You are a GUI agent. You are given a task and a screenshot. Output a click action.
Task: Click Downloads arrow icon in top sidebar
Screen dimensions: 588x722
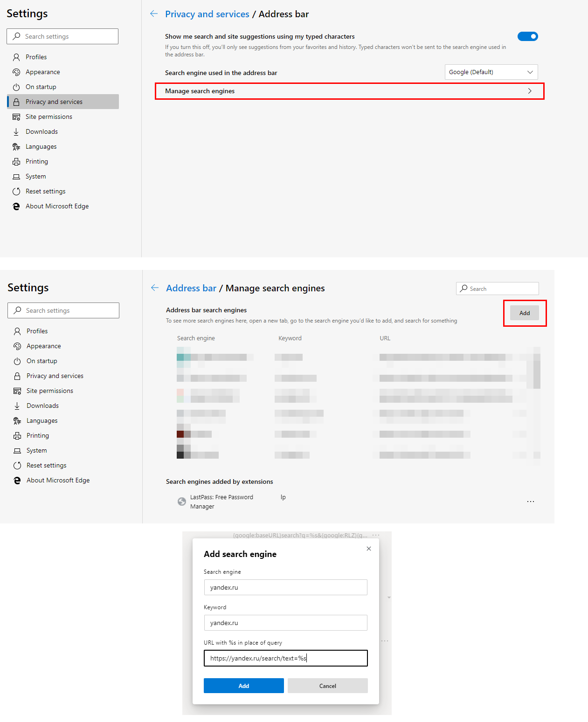tap(16, 131)
